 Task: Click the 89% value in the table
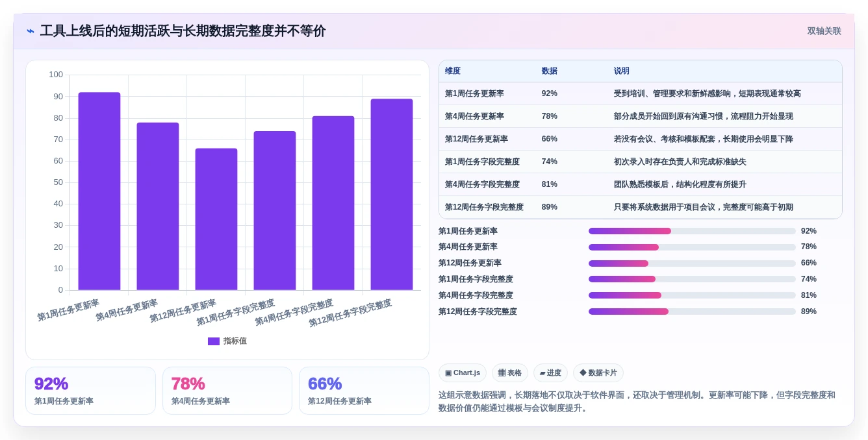click(550, 207)
